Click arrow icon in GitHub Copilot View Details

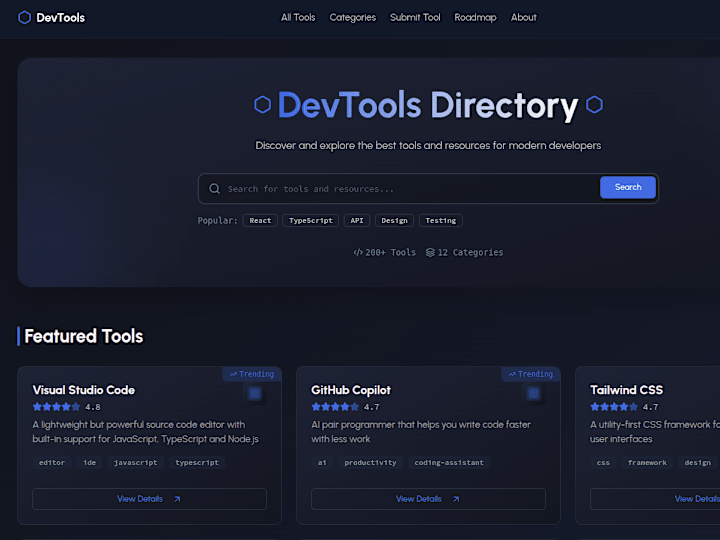(x=456, y=499)
